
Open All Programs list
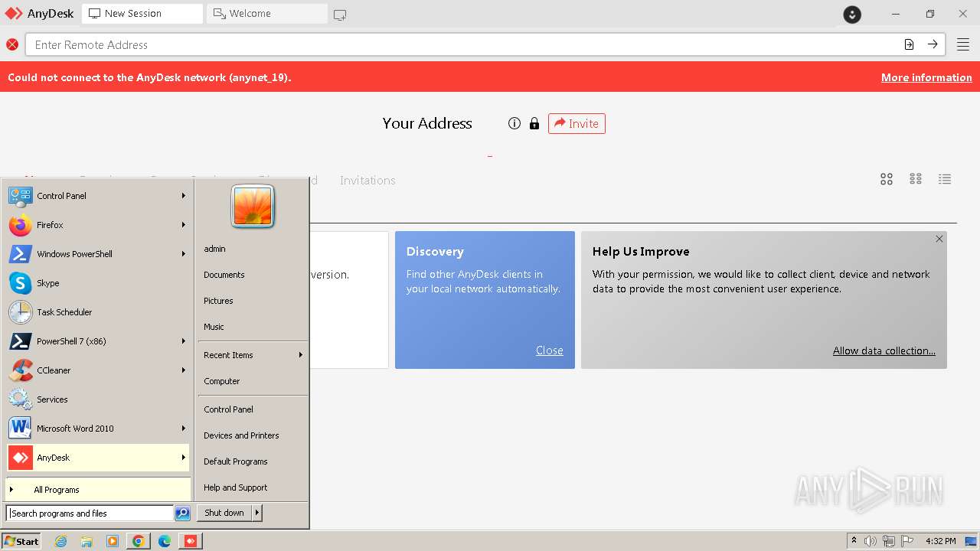(98, 490)
